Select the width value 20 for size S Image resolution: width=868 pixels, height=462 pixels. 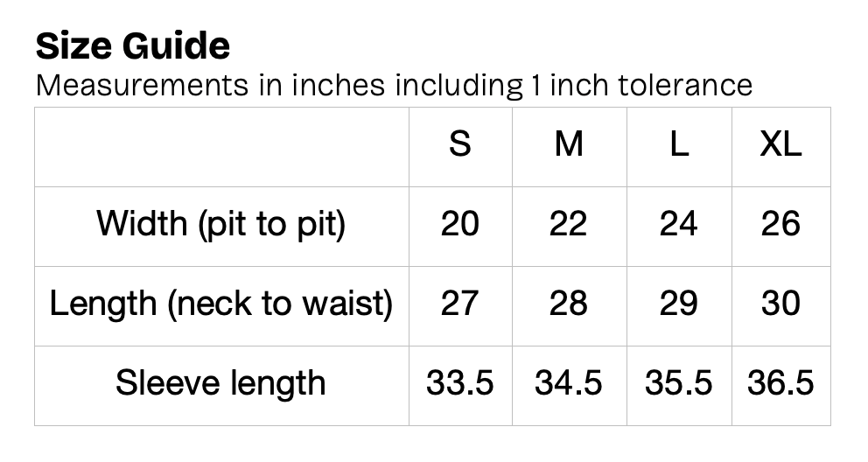coord(459,225)
